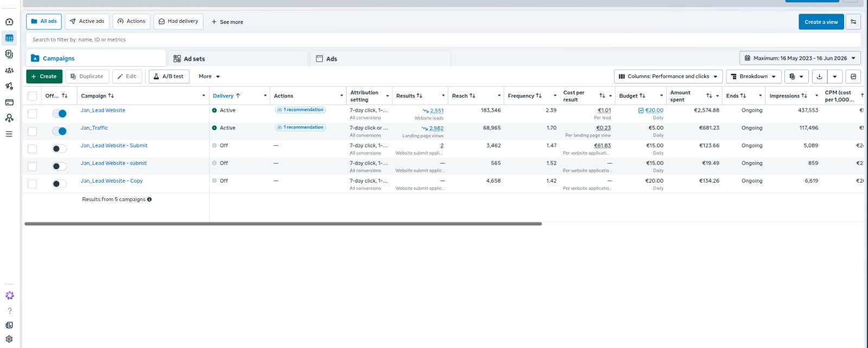Turn off the Jan_Traffic campaign toggle
The width and height of the screenshot is (868, 348).
pyautogui.click(x=59, y=131)
